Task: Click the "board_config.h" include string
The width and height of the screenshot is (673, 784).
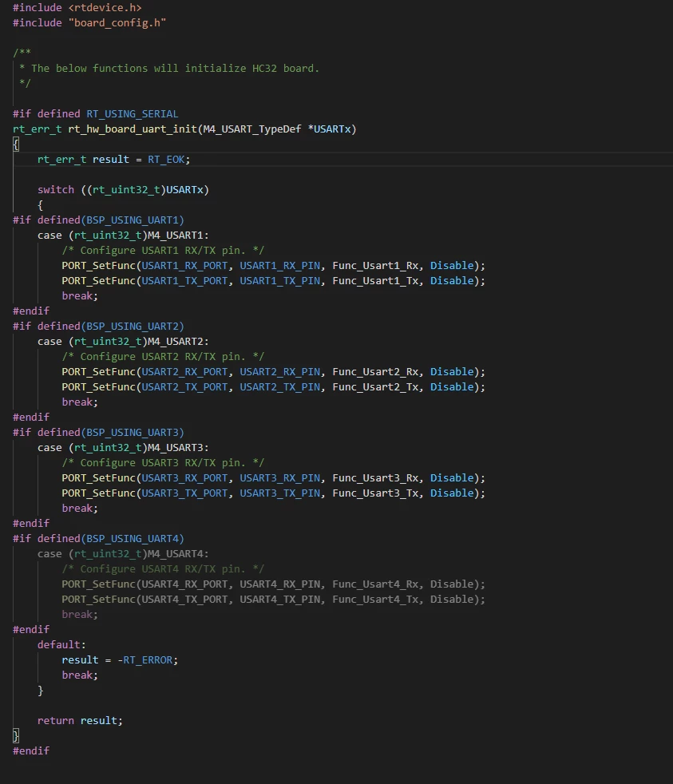Action: click(x=117, y=23)
